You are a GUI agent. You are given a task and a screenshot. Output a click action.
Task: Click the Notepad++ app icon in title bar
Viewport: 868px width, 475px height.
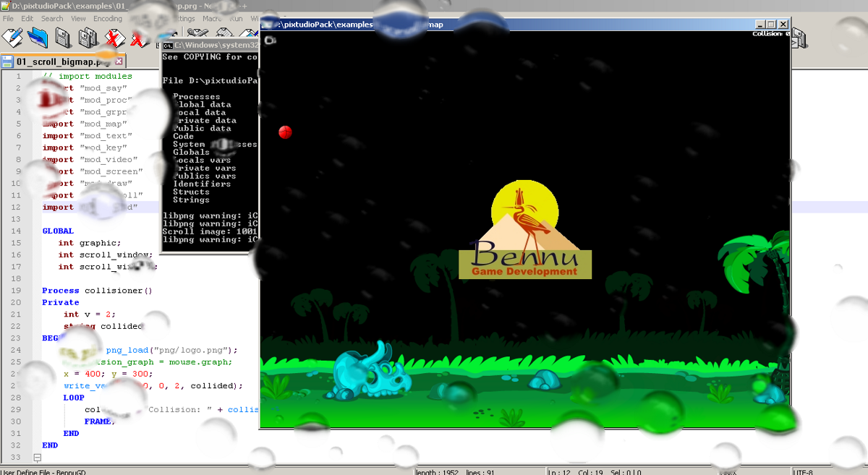click(6, 6)
